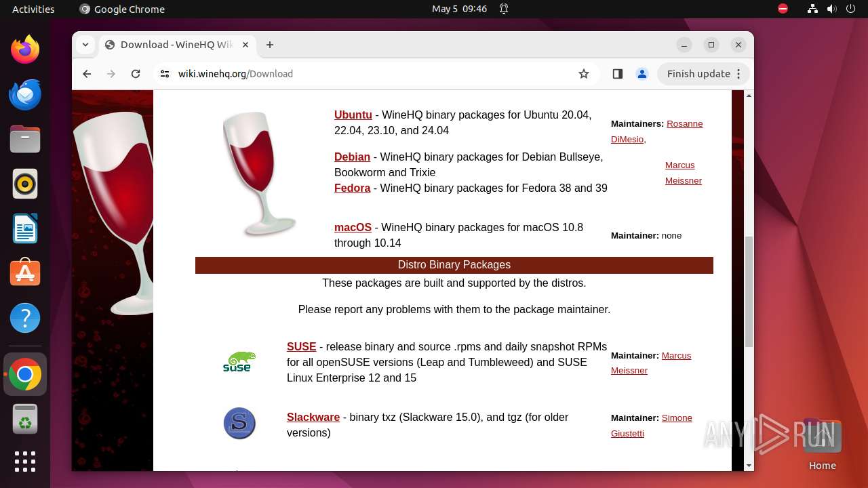Bookmark this page with the star
This screenshot has width=868, height=488.
click(x=584, y=74)
